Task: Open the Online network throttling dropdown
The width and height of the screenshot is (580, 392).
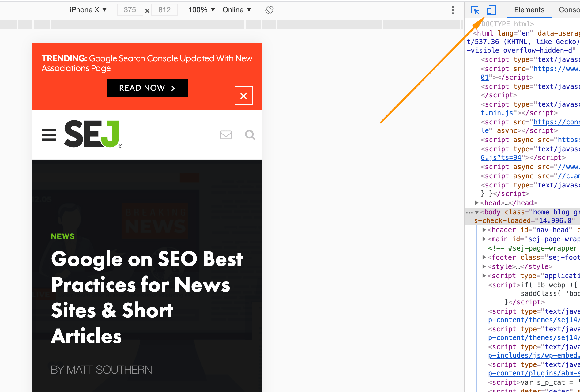Action: pyautogui.click(x=236, y=9)
